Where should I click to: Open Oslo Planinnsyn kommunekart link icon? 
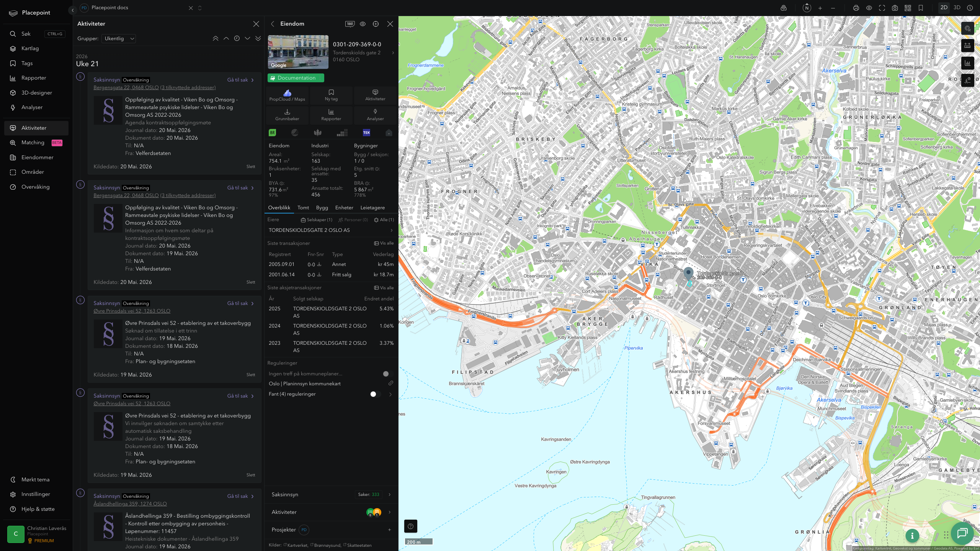click(391, 383)
